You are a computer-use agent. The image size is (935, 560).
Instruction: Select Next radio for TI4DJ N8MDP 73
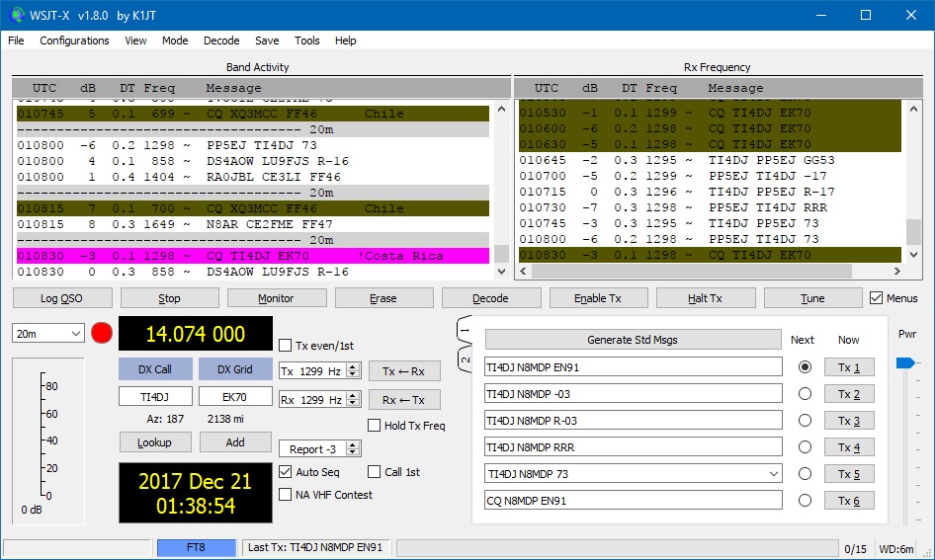[805, 474]
